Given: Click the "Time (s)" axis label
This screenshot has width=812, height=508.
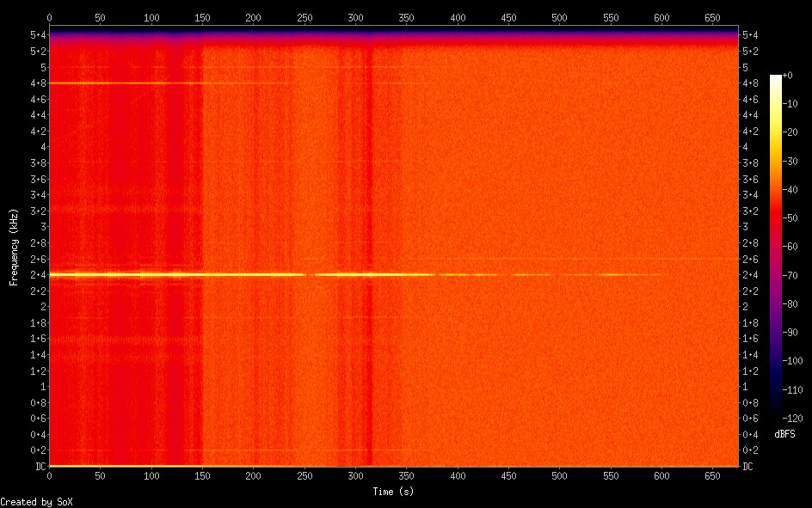Looking at the screenshot, I should (x=394, y=491).
